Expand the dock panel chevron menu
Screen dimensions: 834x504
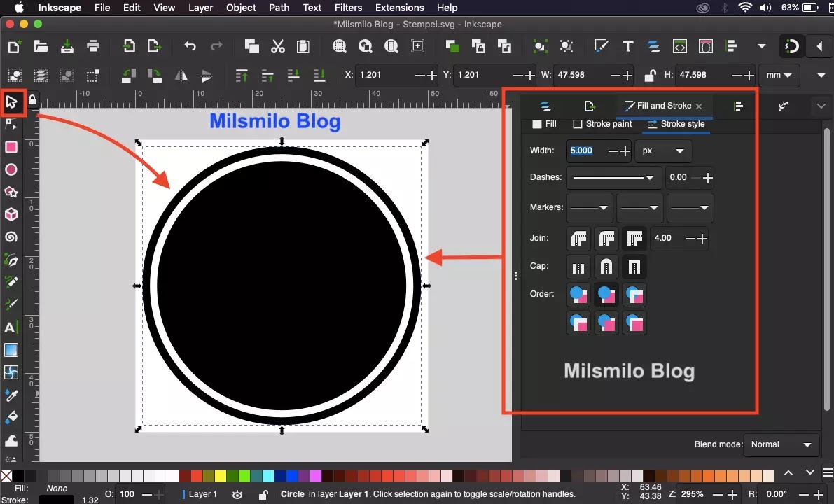click(x=821, y=106)
